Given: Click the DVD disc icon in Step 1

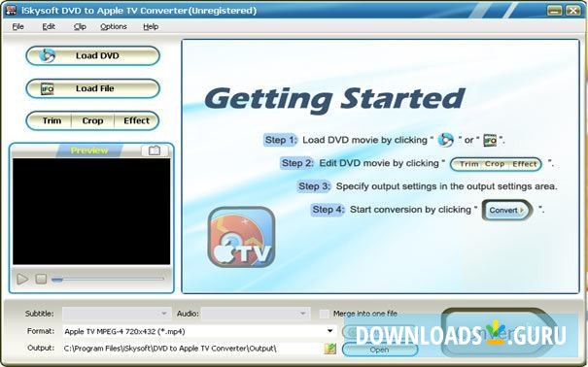Looking at the screenshot, I should pos(445,140).
